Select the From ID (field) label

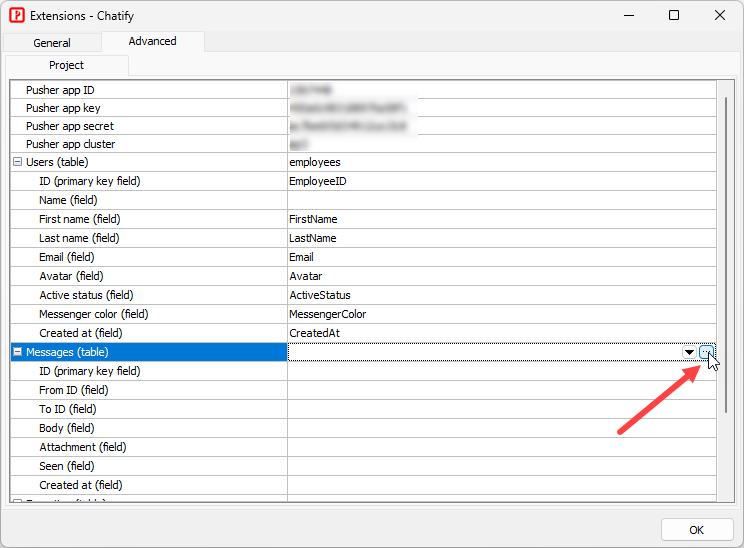(x=74, y=390)
